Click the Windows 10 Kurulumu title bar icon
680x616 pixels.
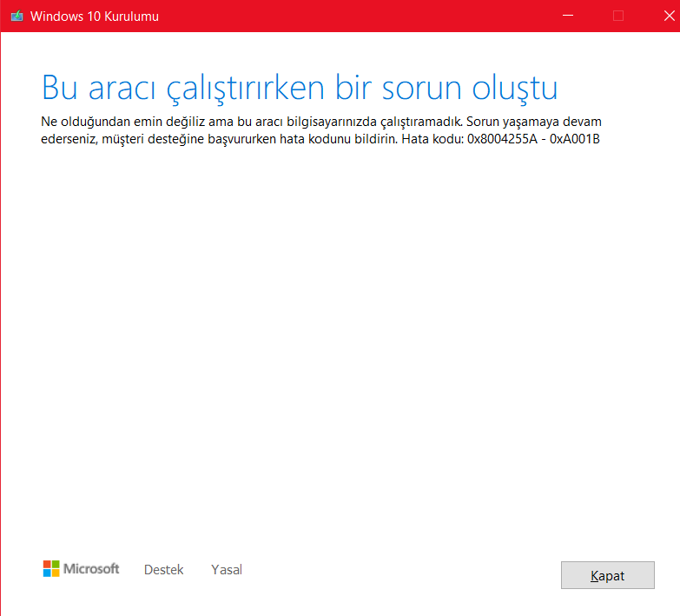[x=17, y=17]
